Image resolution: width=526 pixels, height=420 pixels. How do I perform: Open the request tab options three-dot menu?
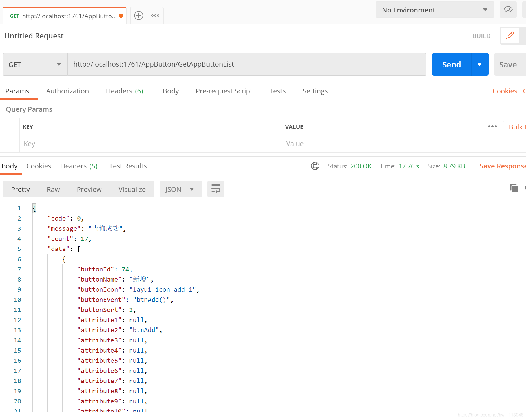[155, 15]
